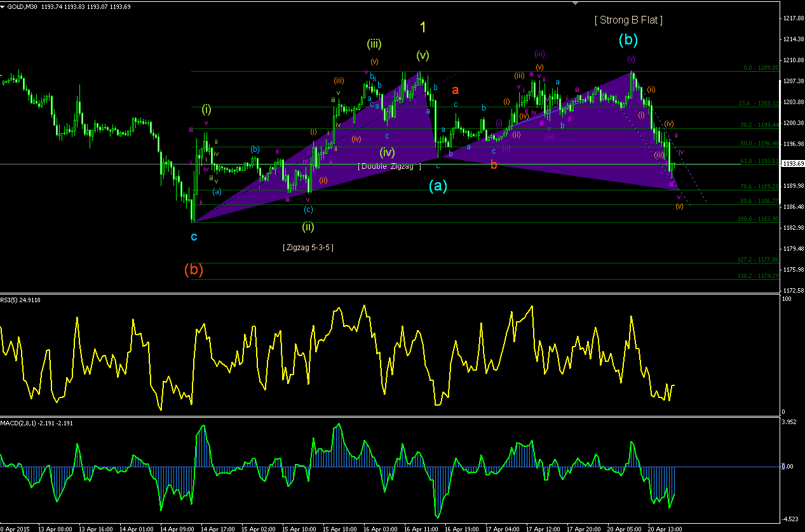
Task: Click the yellow wave 1 label
Action: pos(423,27)
